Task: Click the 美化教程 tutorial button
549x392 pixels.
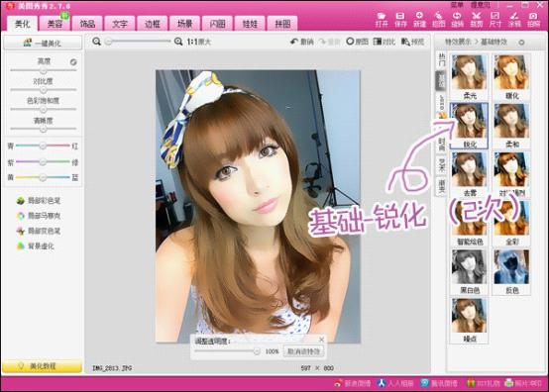Action: coord(42,366)
